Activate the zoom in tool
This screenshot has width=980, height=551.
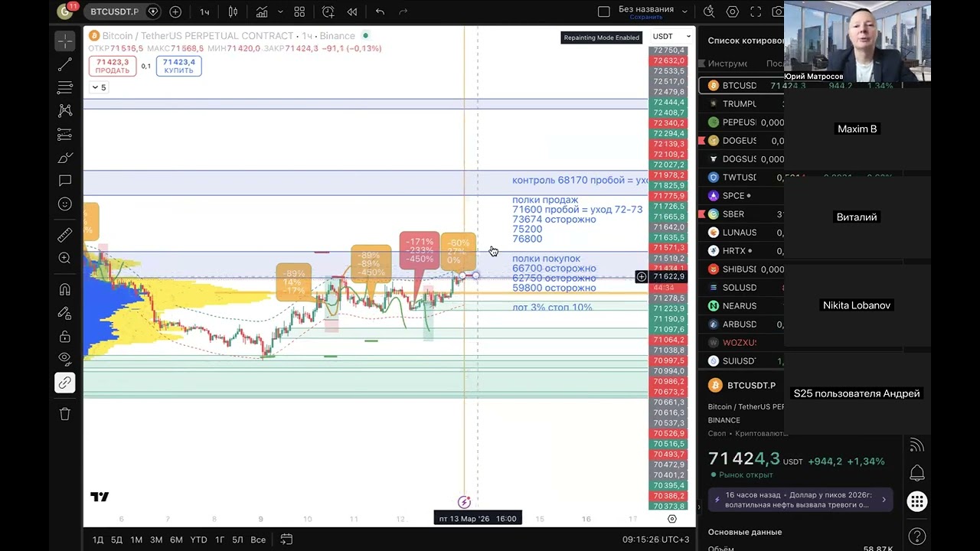point(65,259)
